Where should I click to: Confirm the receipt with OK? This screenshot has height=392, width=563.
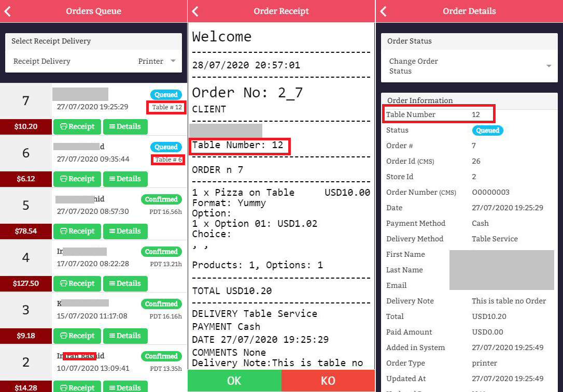click(234, 381)
